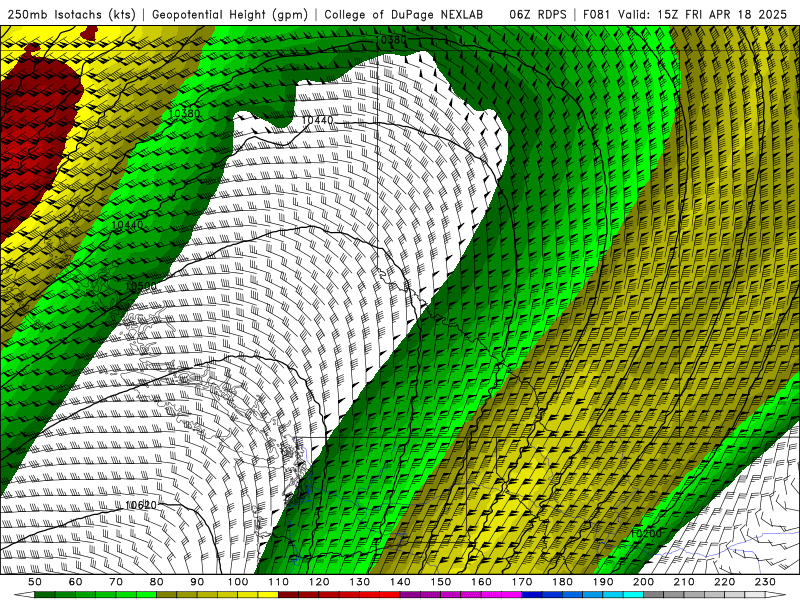Click the 80 knots colorbar label
This screenshot has height=600, width=800.
157,582
